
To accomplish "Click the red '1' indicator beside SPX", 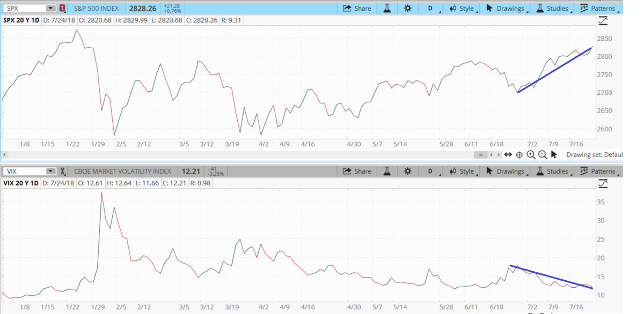I will tap(63, 9).
